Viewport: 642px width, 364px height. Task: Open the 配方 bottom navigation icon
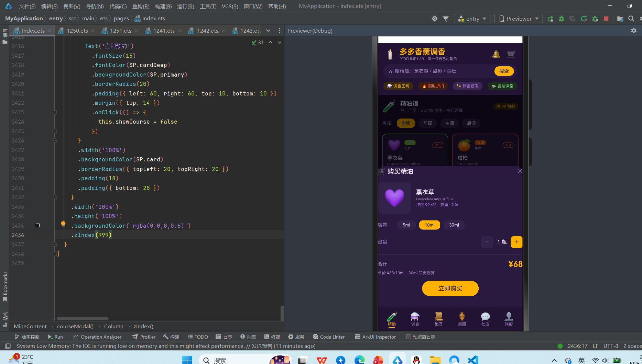[438, 319]
